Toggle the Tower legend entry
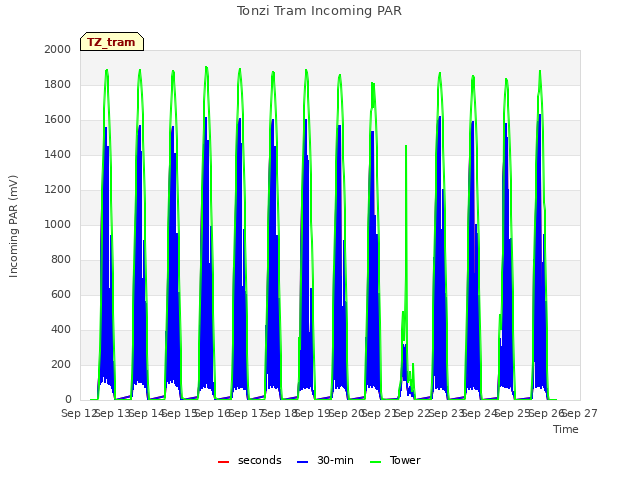This screenshot has height=480, width=640. click(395, 460)
